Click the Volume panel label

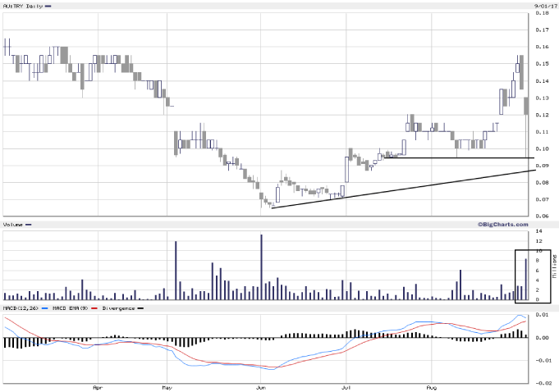pyautogui.click(x=12, y=224)
